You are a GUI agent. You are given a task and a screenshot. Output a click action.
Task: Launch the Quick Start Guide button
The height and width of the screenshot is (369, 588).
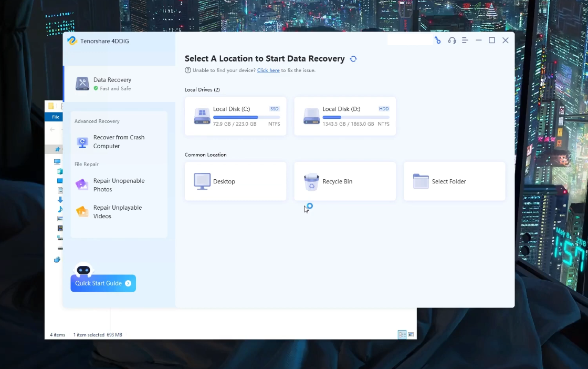(x=103, y=283)
